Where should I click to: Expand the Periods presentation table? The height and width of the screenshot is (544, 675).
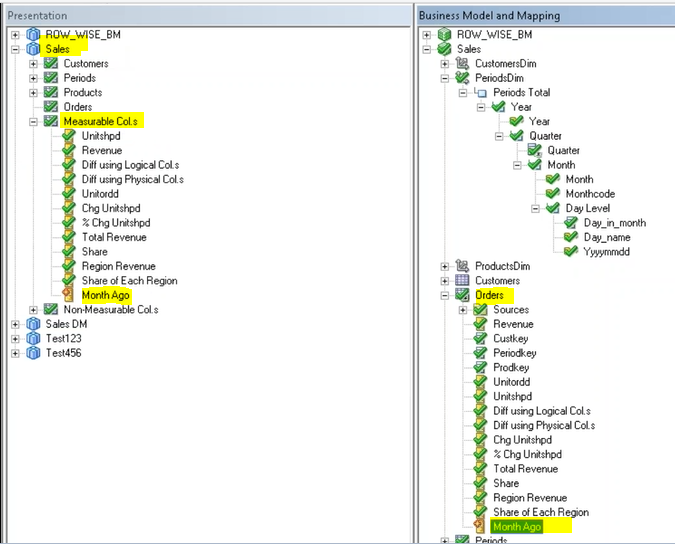click(x=33, y=78)
